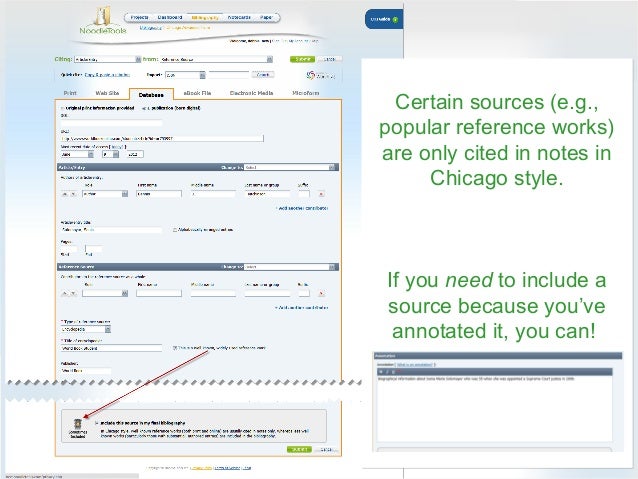This screenshot has height=479, width=638.
Task: Move the article contributor up
Action: click(65, 194)
